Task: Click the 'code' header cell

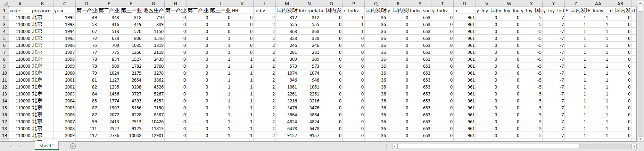Action: tap(20, 10)
